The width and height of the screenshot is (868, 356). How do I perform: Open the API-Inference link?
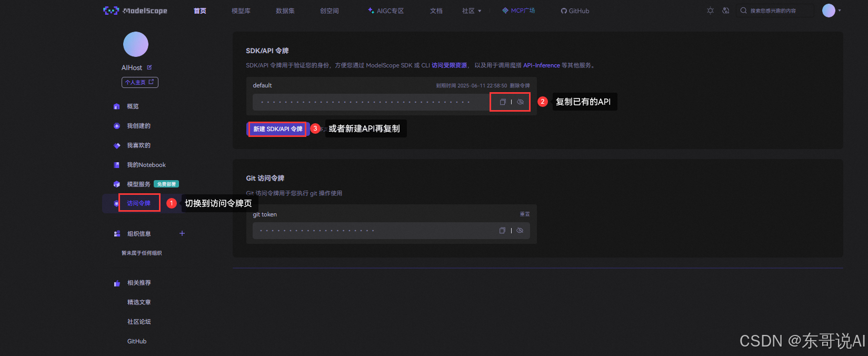pos(542,65)
